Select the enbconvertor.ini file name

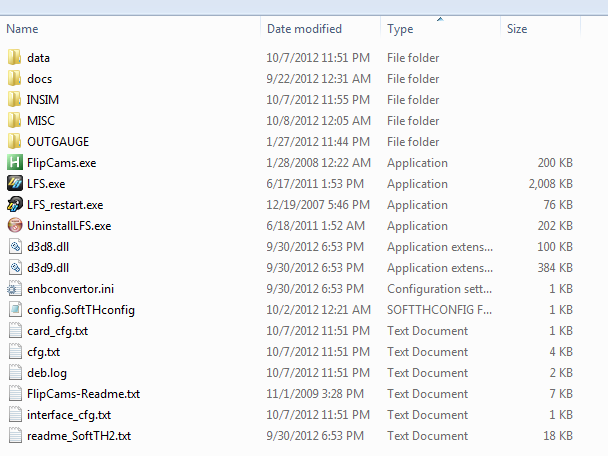pos(71,289)
